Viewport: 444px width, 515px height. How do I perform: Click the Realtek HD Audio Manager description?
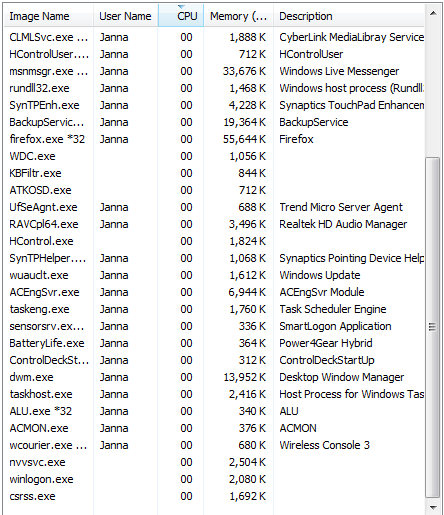tap(343, 224)
